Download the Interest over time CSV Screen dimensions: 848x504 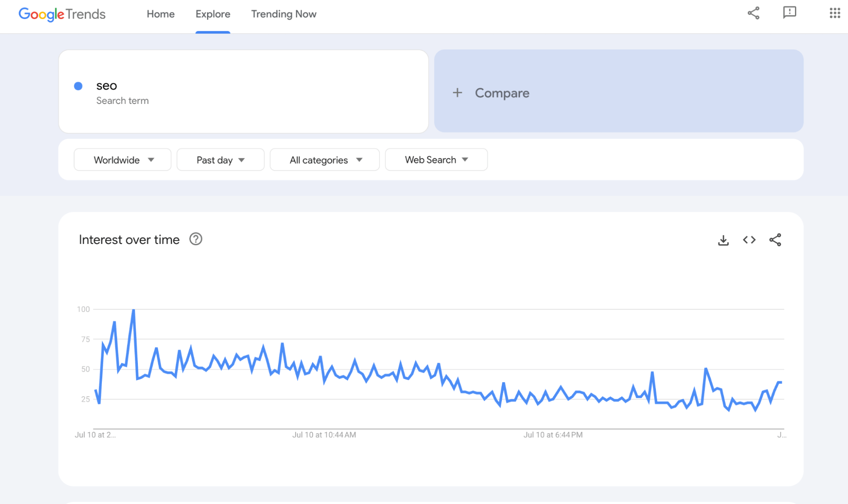(x=723, y=240)
